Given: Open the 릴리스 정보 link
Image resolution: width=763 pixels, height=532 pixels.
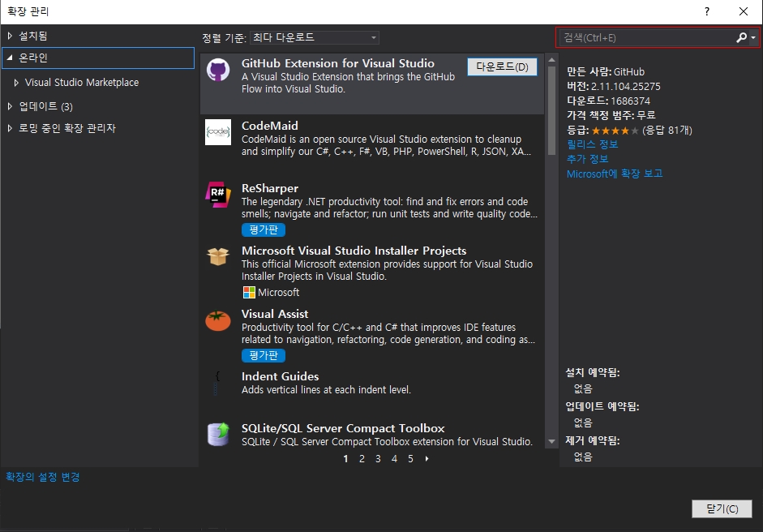Looking at the screenshot, I should click(592, 144).
